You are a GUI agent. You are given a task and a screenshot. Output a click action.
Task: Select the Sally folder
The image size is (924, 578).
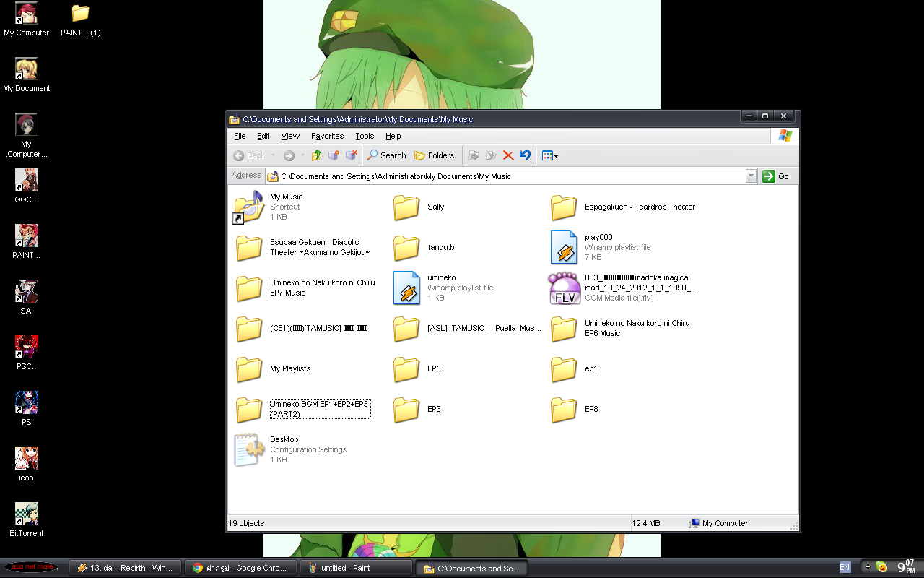(x=406, y=207)
